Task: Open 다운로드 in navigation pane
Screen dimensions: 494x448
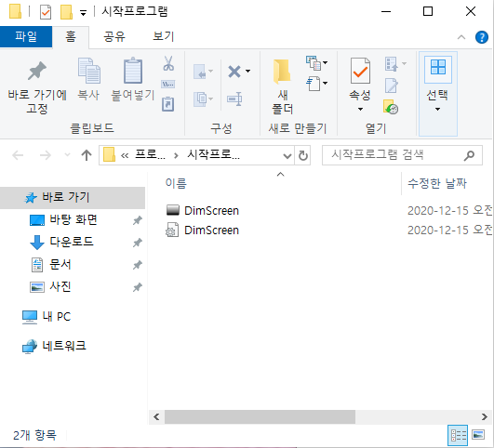Action: pyautogui.click(x=72, y=242)
